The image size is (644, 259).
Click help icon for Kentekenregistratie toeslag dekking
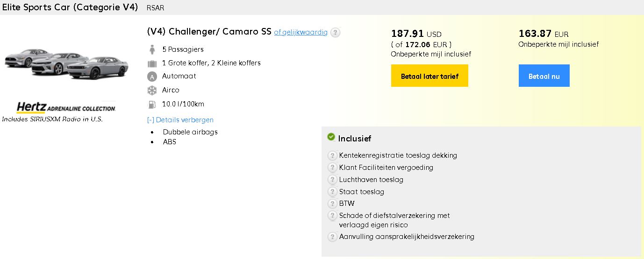coord(332,156)
